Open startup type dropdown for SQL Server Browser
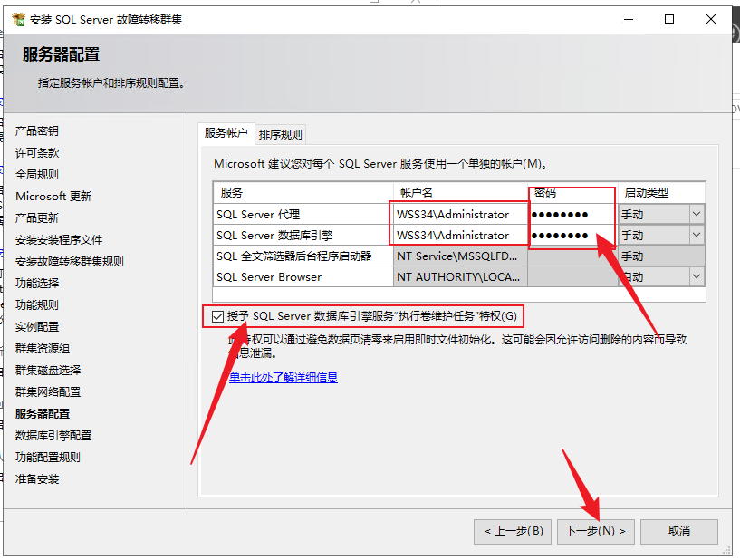The height and width of the screenshot is (560, 740). coord(697,276)
